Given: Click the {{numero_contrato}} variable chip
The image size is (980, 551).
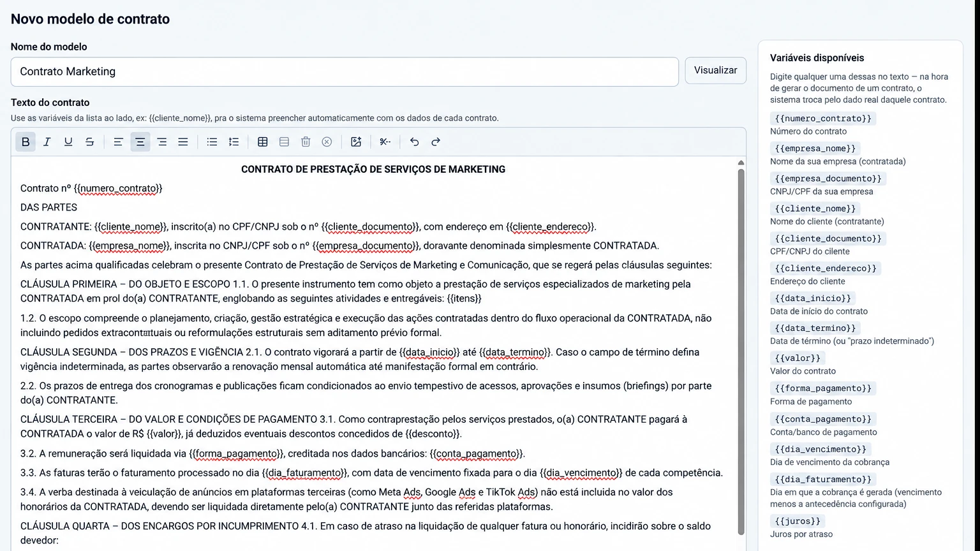Looking at the screenshot, I should pyautogui.click(x=822, y=119).
